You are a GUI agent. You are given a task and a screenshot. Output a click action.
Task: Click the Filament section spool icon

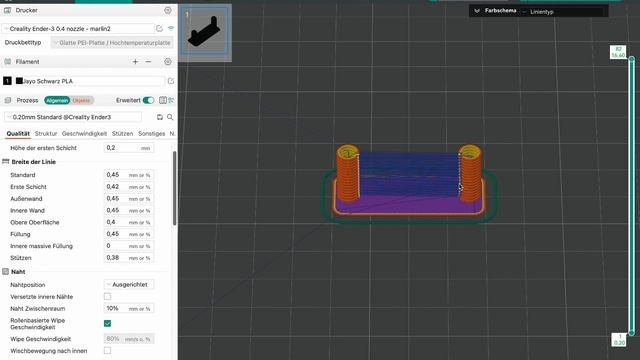[7, 62]
